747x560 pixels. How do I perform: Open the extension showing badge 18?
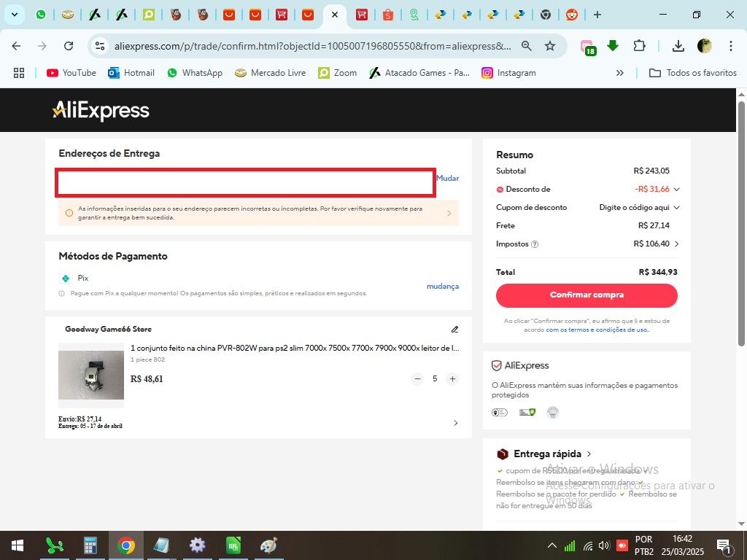588,47
